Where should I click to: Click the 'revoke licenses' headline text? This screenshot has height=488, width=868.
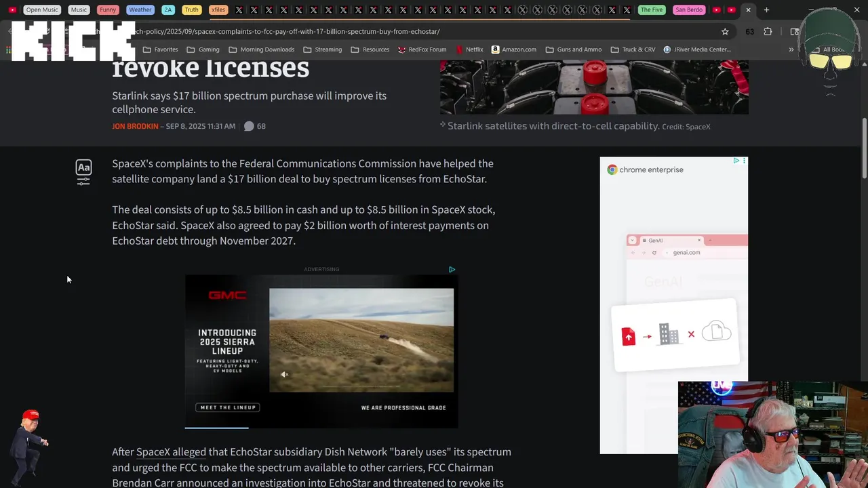(x=210, y=68)
